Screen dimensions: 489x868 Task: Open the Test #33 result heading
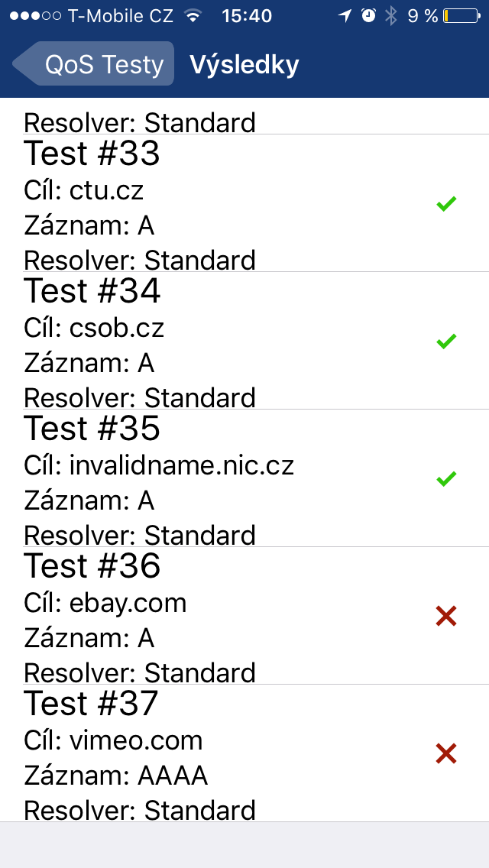click(92, 154)
